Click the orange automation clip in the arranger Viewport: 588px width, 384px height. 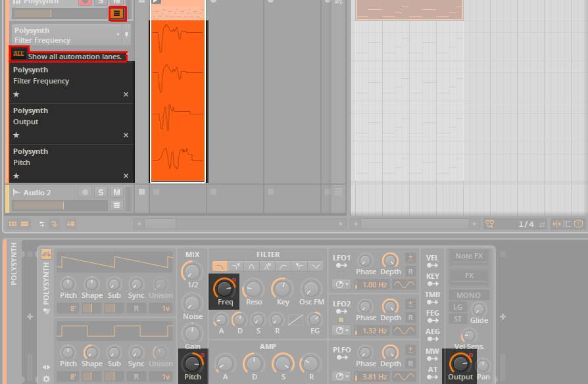pyautogui.click(x=178, y=99)
